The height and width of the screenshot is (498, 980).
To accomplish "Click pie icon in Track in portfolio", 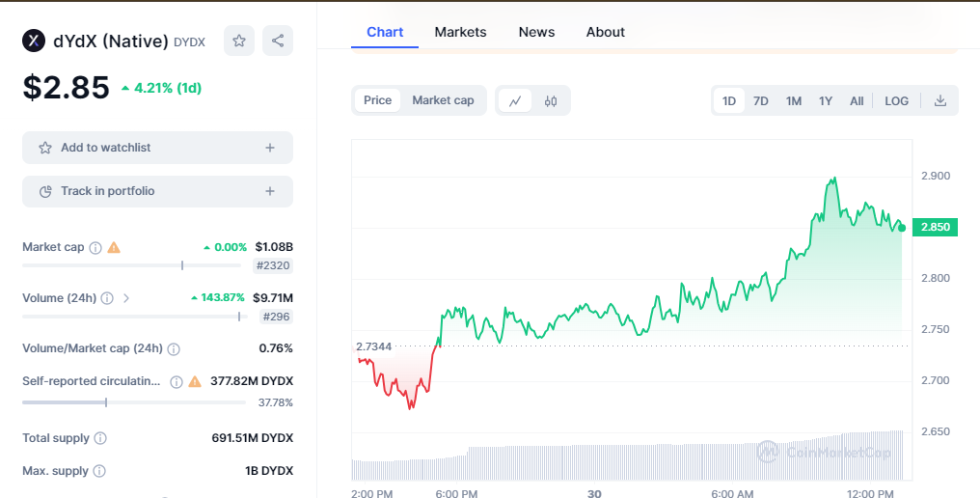I will pyautogui.click(x=45, y=191).
